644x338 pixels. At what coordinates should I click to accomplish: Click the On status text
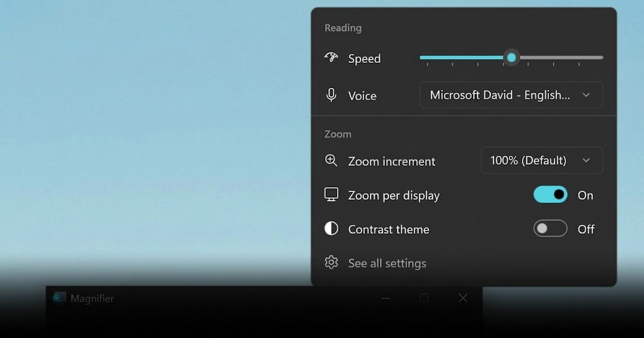tap(586, 195)
